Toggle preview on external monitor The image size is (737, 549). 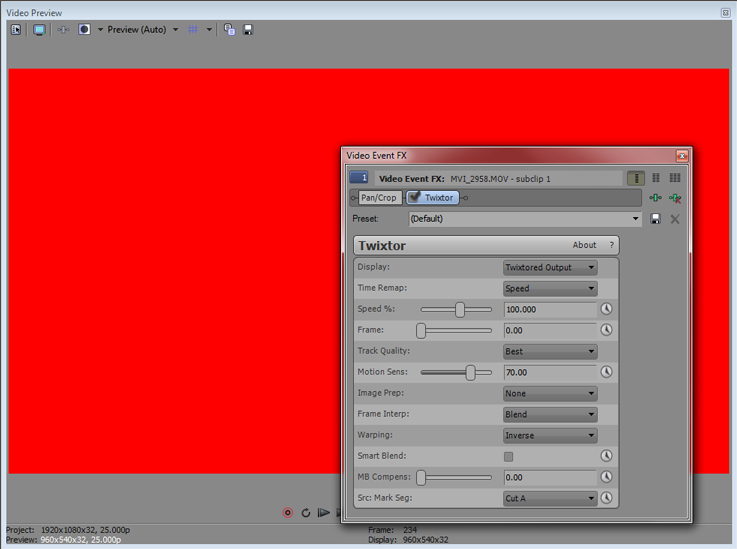39,30
